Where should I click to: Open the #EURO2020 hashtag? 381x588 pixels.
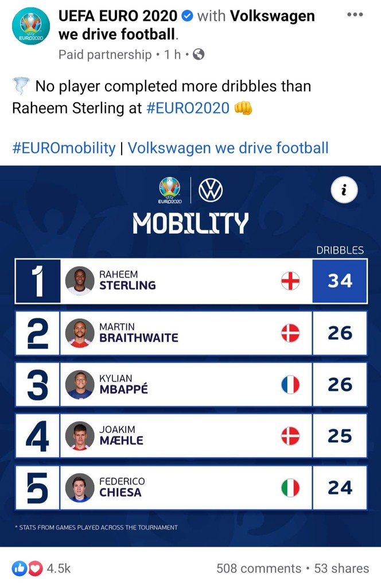tap(188, 107)
